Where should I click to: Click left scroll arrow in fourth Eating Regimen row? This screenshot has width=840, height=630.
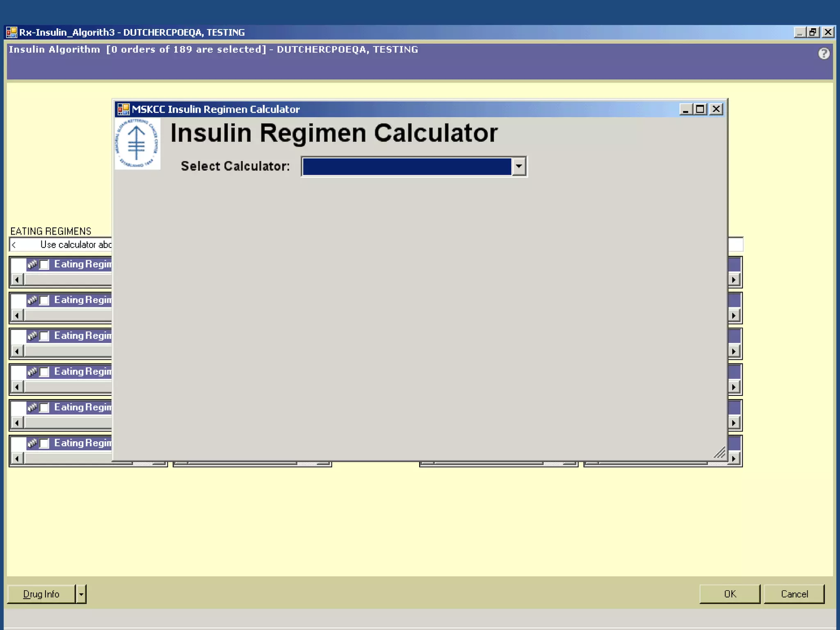tap(17, 387)
